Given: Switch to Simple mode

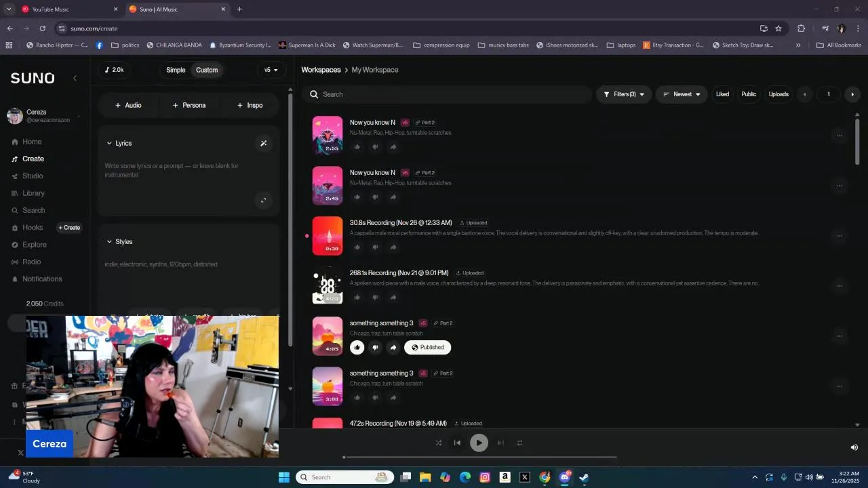Looking at the screenshot, I should [176, 70].
